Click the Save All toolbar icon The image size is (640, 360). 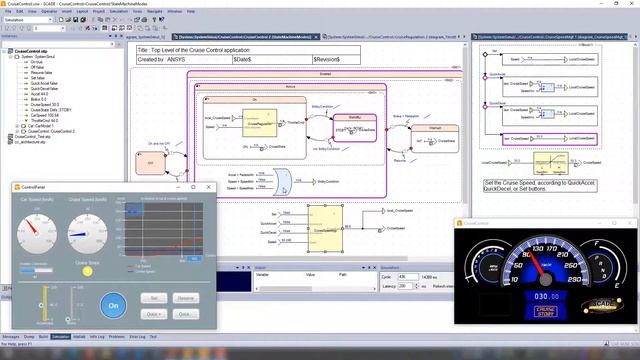tap(83, 20)
